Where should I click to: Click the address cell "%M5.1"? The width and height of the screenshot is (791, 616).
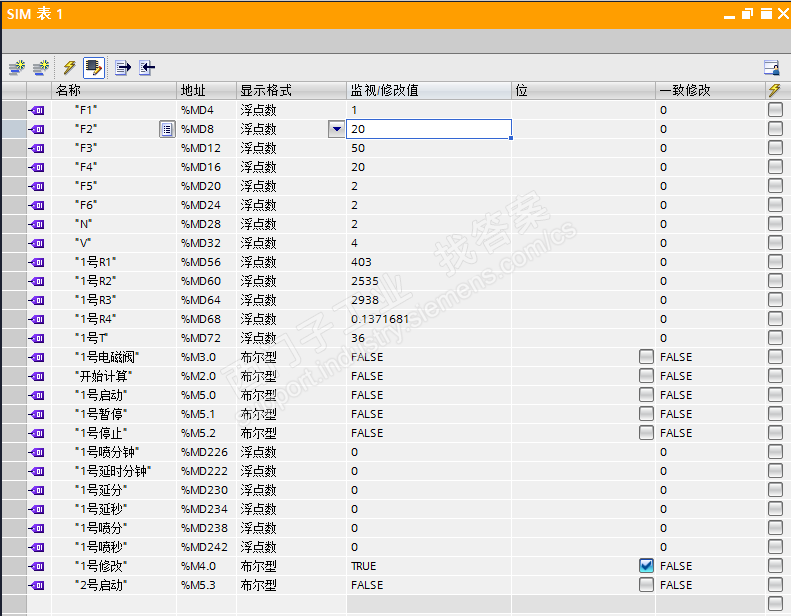pyautogui.click(x=206, y=414)
